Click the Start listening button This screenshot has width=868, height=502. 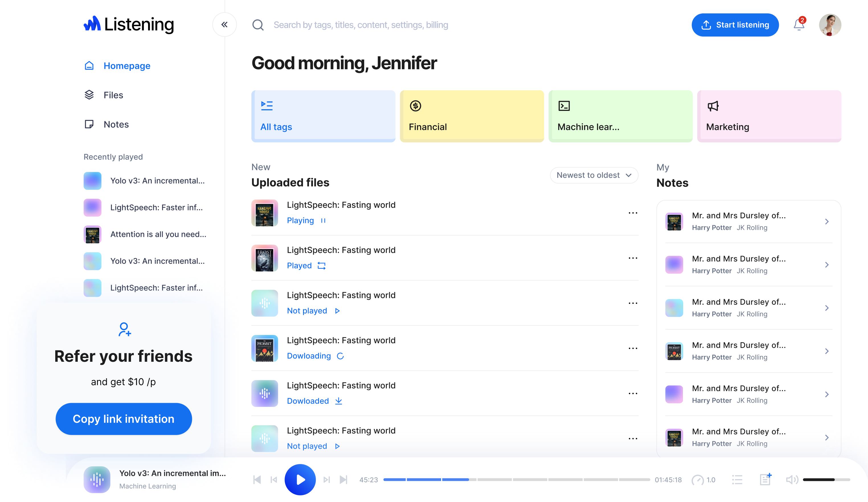click(735, 25)
